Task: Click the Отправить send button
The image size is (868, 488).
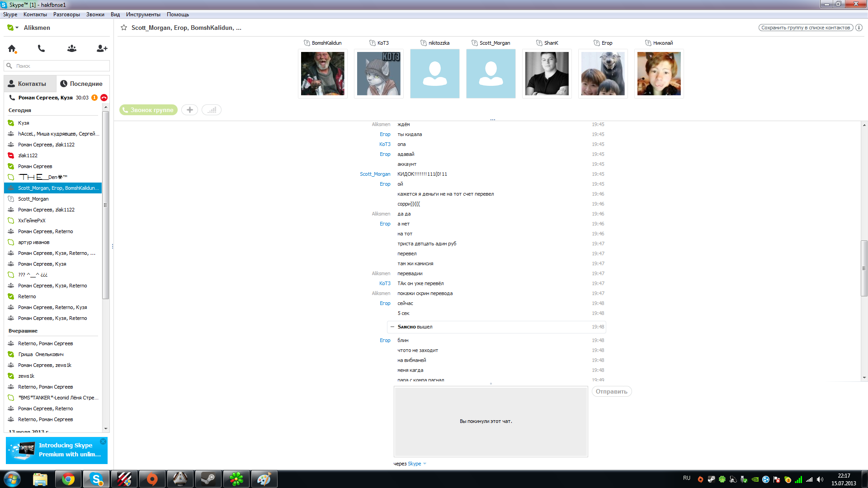Action: (611, 391)
